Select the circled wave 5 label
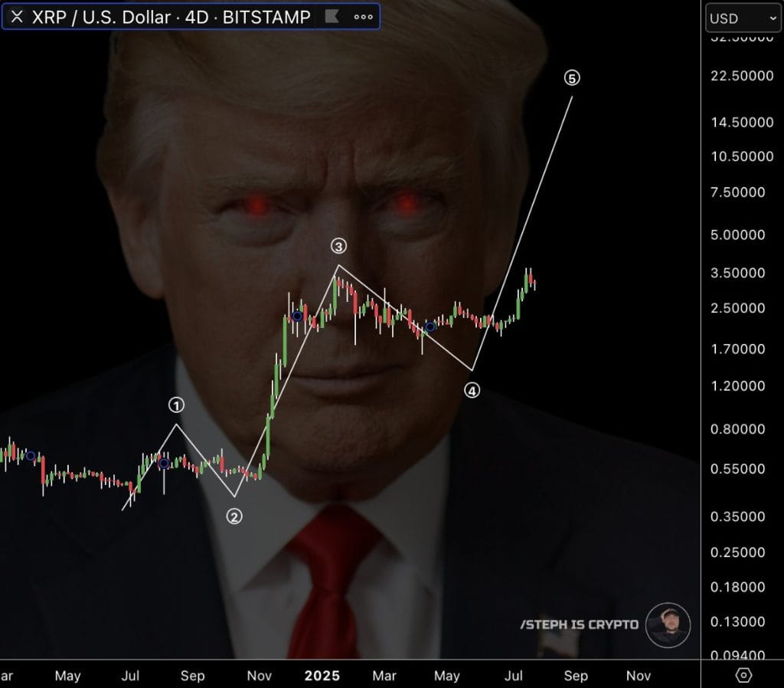Viewport: 784px width, 688px height. [x=572, y=78]
